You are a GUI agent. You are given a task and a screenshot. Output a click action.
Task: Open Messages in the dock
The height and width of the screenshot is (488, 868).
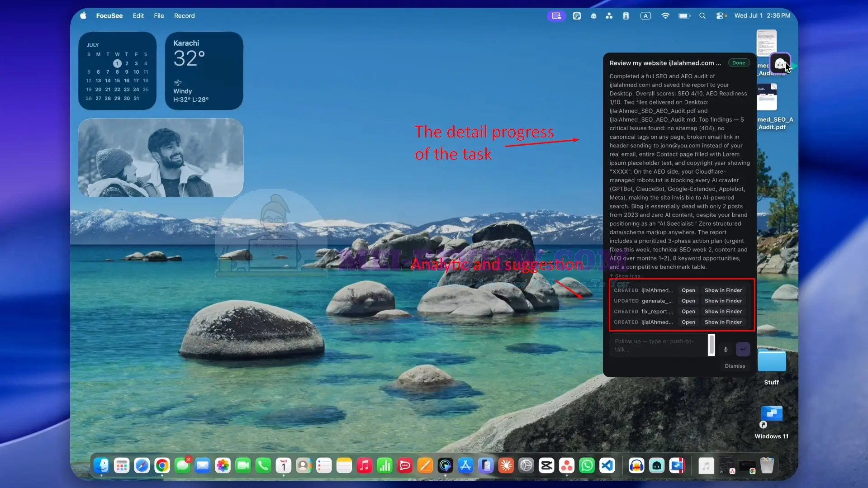click(x=182, y=465)
